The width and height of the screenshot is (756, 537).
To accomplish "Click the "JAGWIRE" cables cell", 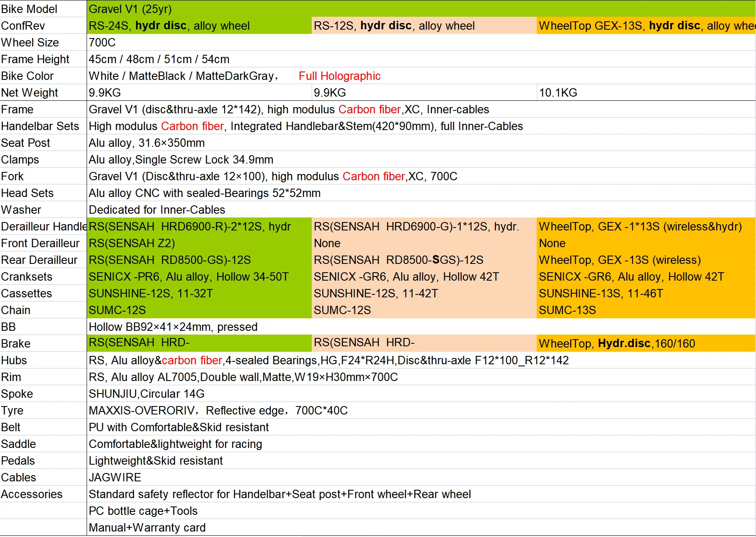I will point(421,477).
